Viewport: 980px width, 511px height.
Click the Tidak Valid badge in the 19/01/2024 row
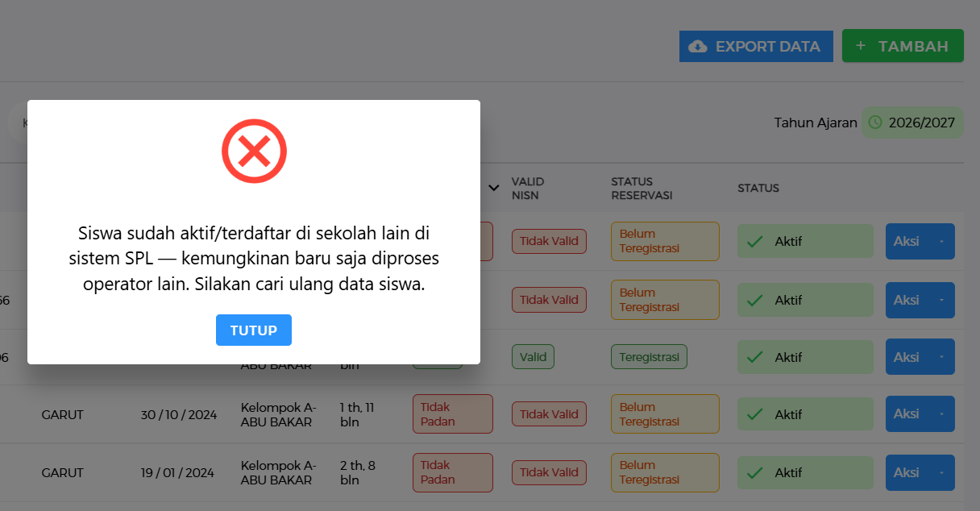549,472
